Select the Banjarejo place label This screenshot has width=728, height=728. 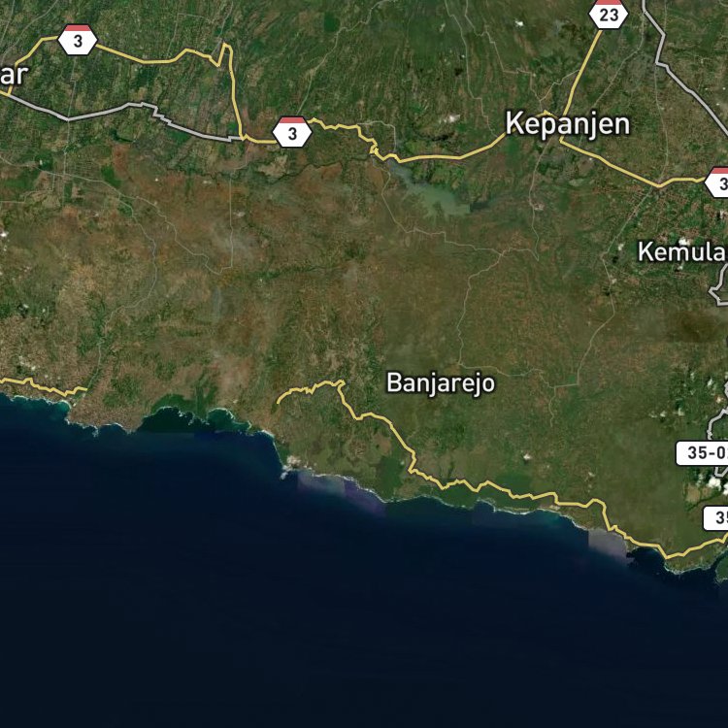(441, 384)
